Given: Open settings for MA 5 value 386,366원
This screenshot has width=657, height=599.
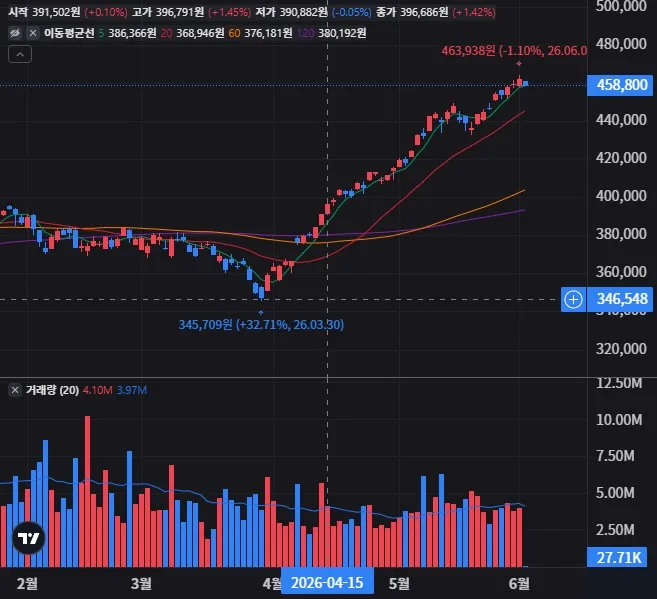Looking at the screenshot, I should click(132, 33).
